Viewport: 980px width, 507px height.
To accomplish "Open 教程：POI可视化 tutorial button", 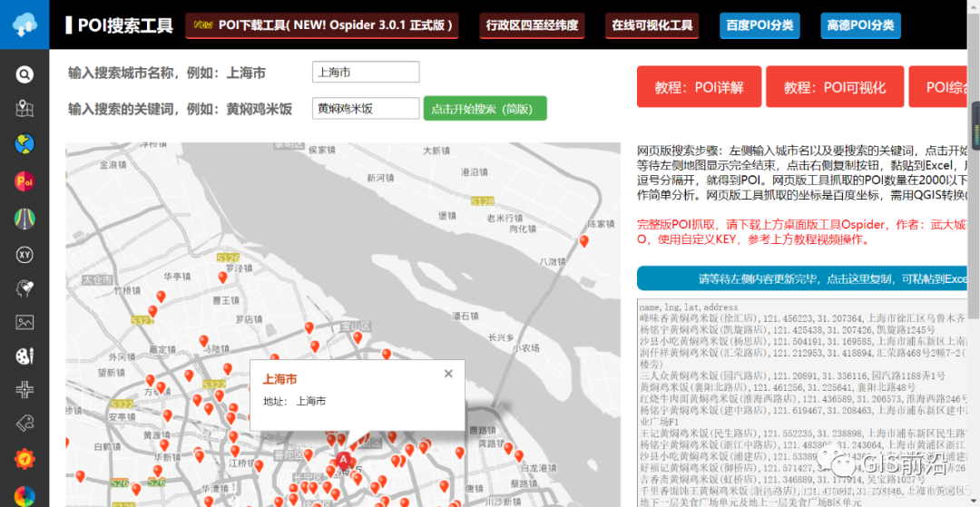I will pos(835,87).
